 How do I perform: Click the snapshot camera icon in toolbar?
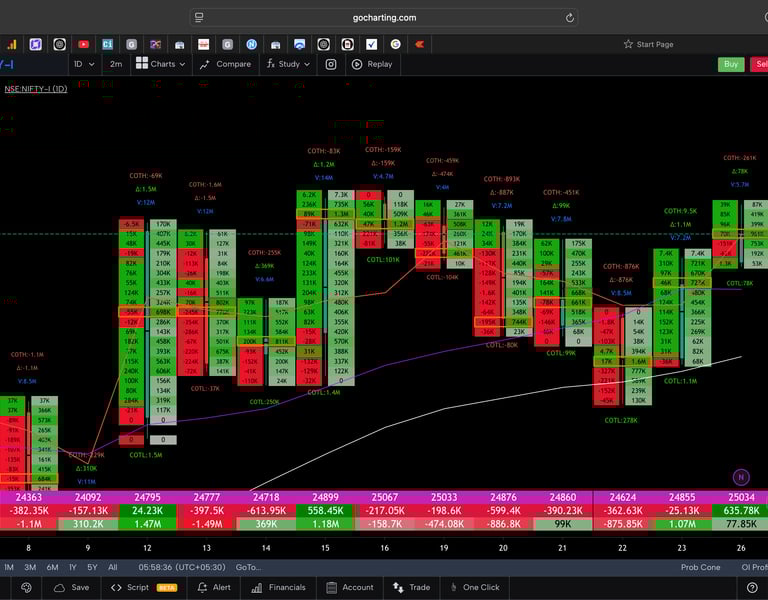tap(331, 64)
